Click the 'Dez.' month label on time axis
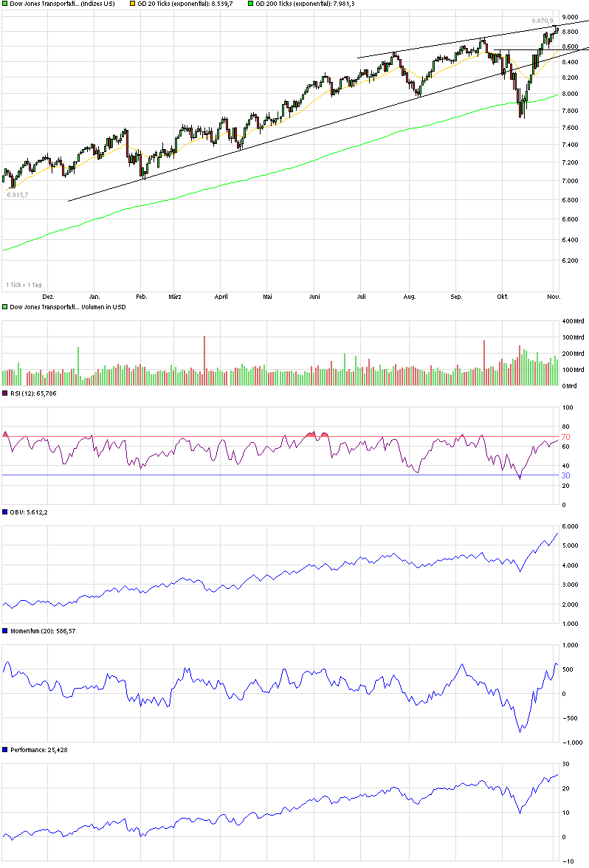 point(48,297)
